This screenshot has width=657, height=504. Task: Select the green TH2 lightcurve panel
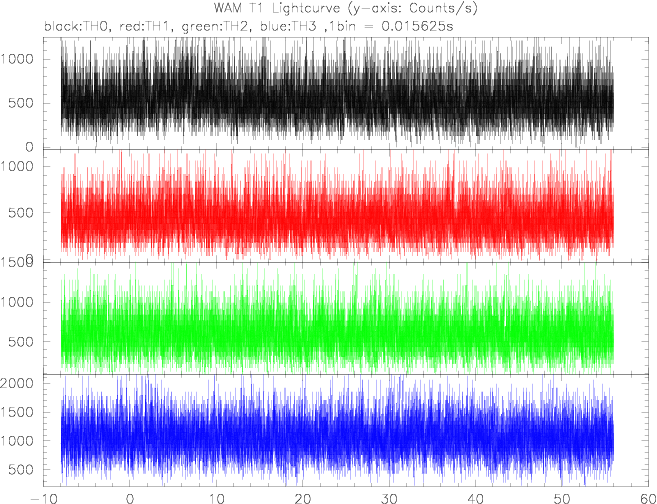click(347, 318)
